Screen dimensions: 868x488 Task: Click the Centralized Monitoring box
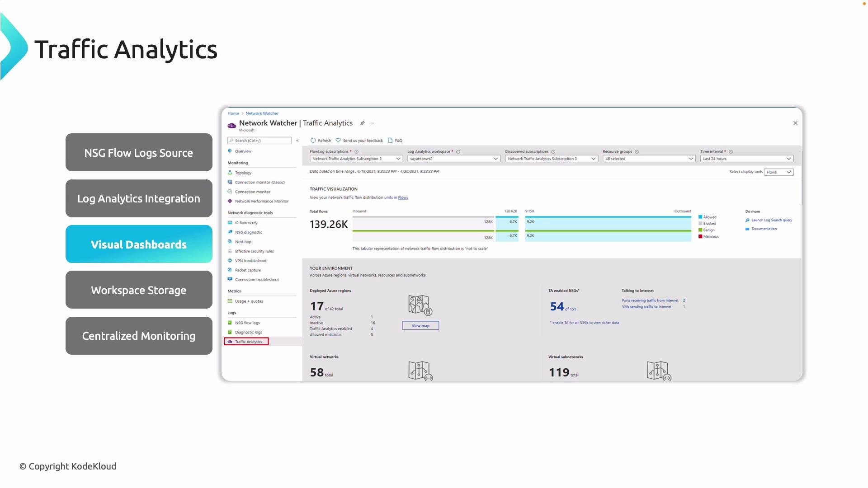tap(139, 336)
